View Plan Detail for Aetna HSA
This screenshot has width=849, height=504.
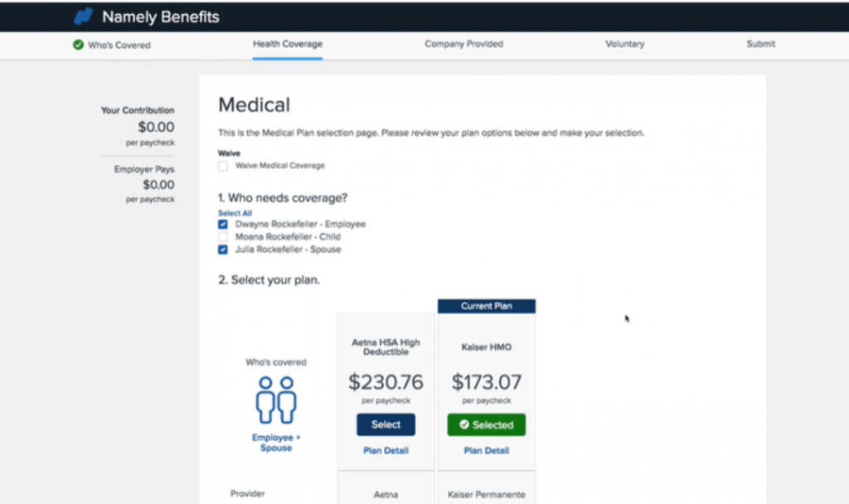[386, 451]
